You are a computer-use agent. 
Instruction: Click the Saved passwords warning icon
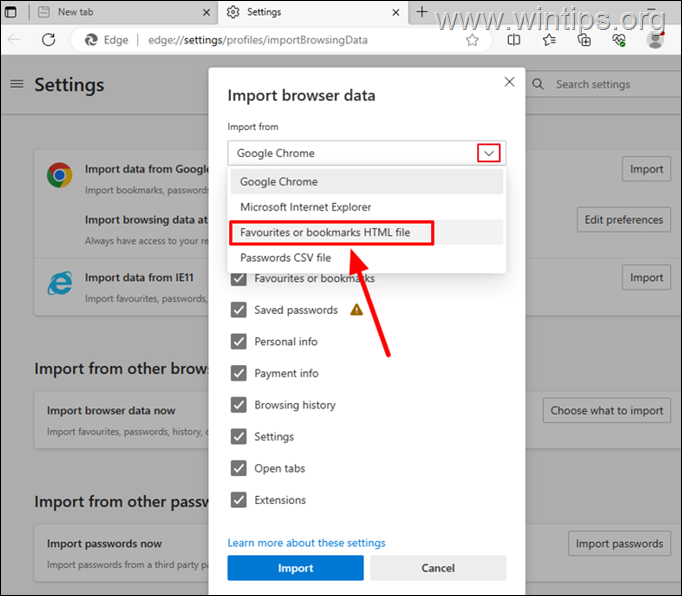point(356,310)
